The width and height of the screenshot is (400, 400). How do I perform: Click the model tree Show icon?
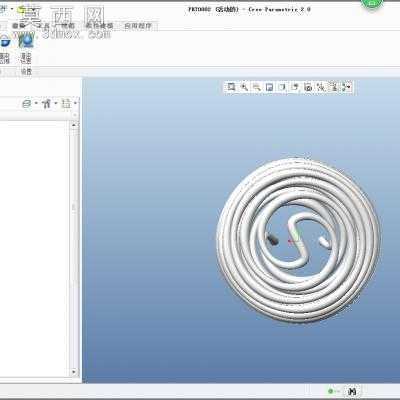point(27,104)
